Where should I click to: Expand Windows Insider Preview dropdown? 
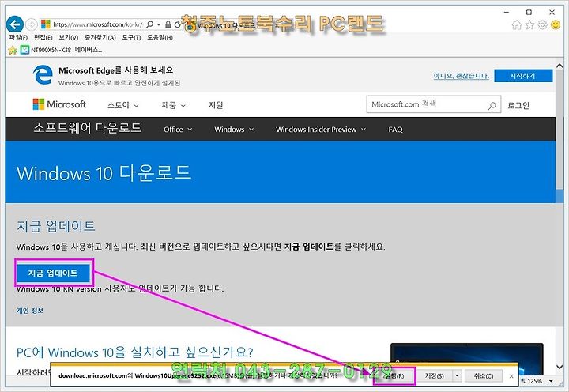321,130
